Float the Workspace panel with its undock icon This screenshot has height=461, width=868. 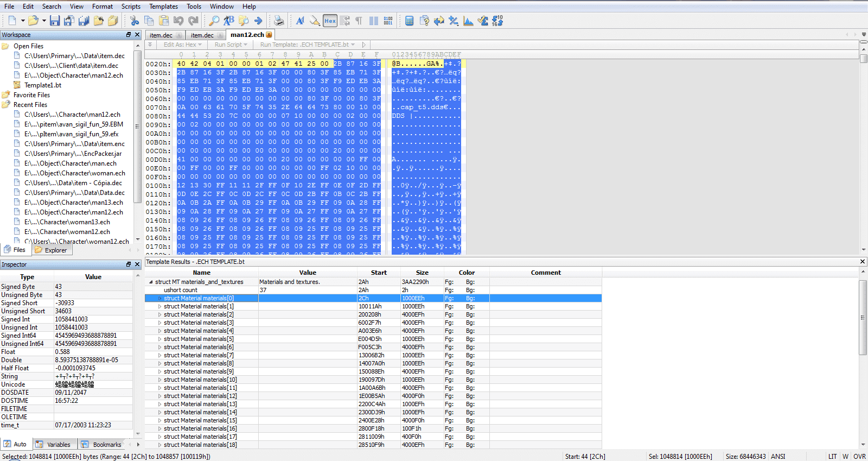click(129, 35)
